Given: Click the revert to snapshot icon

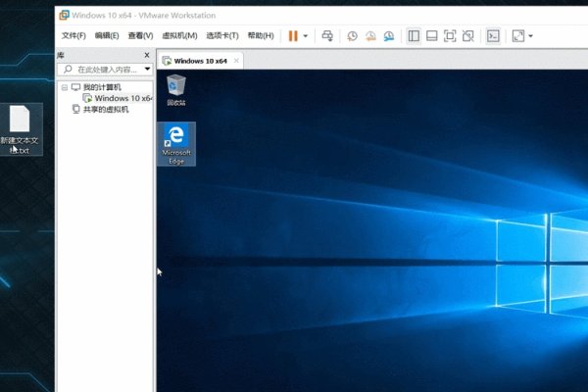Looking at the screenshot, I should [x=370, y=36].
